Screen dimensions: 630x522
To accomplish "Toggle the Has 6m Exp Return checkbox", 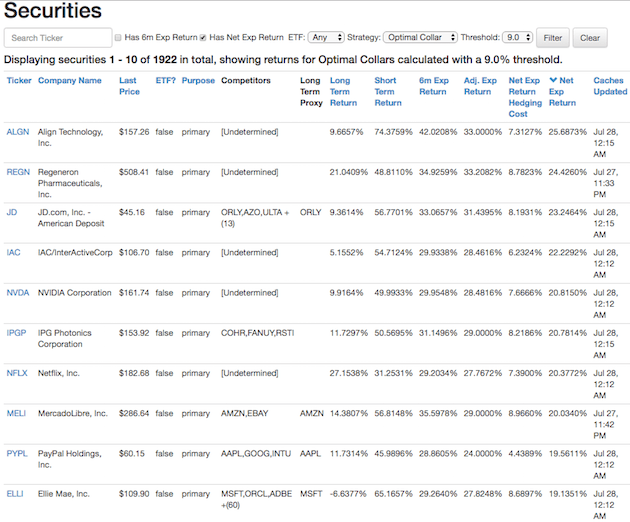I will pos(118,38).
